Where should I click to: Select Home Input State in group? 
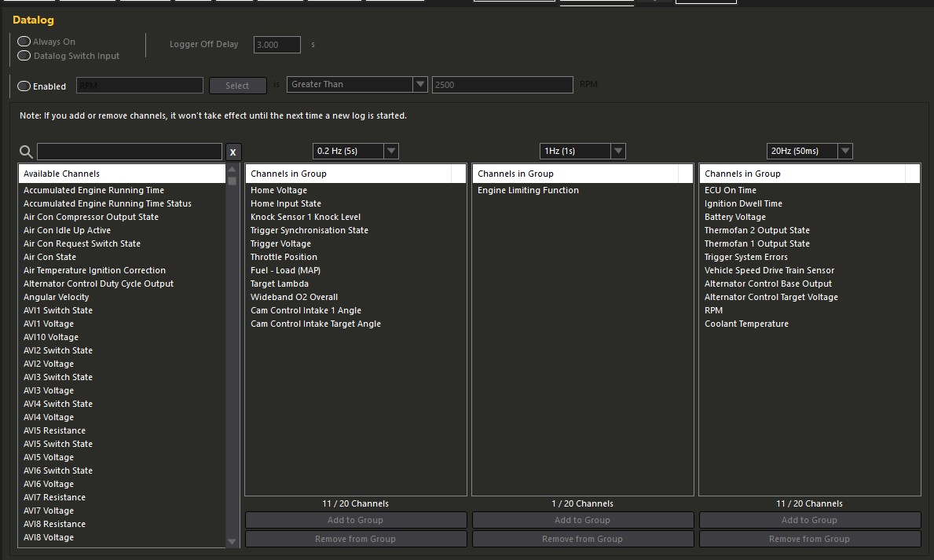coord(285,203)
